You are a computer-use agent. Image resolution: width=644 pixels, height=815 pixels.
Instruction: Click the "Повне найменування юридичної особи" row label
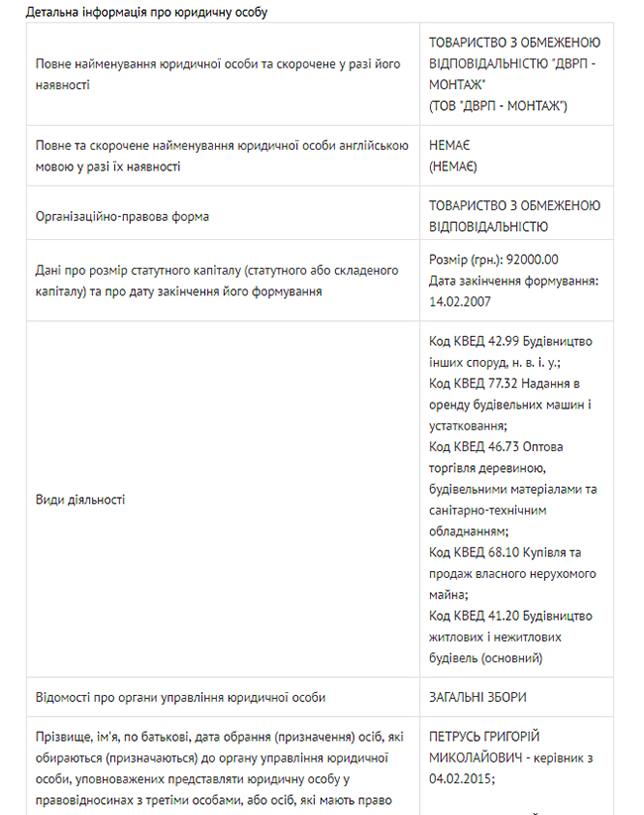coord(218,73)
